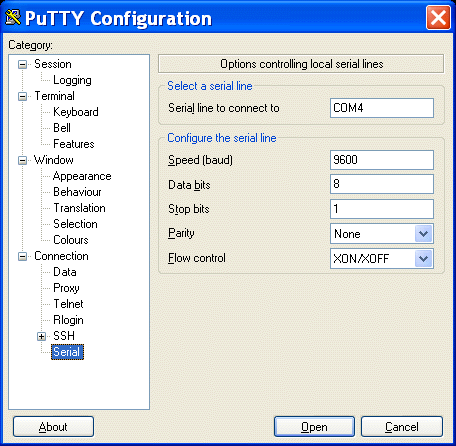Viewport: 456px width, 446px height.
Task: Expand the SSH tree node
Action: (41, 336)
